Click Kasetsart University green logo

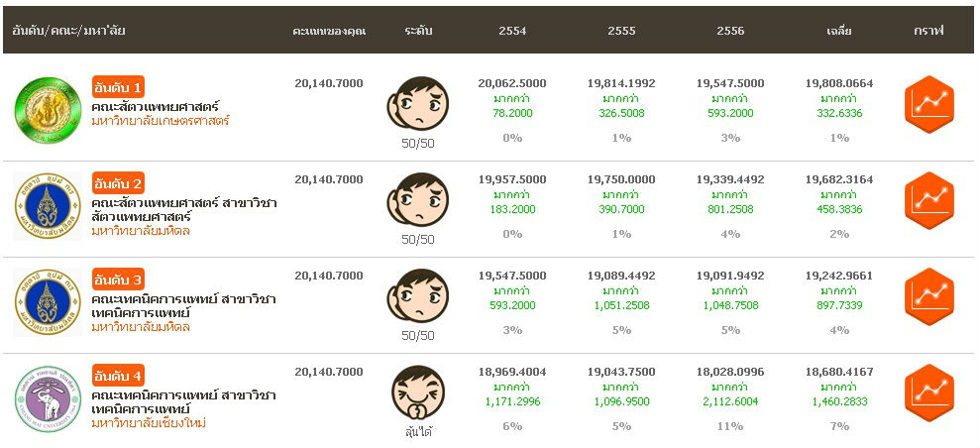(47, 107)
